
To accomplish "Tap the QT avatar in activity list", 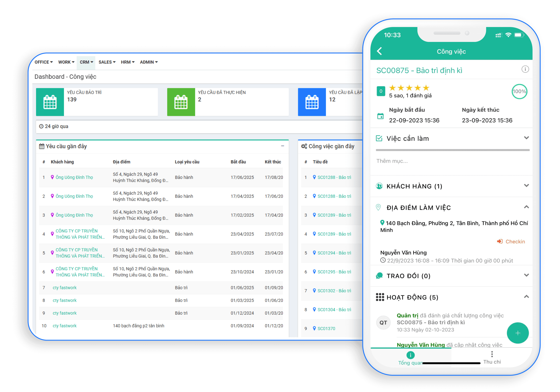I will (383, 323).
